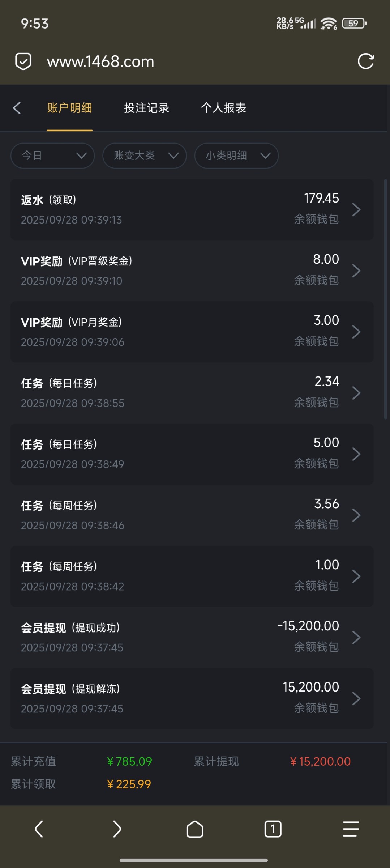Expand the 提现解冻 15,200.00 entry chevron
The image size is (390, 868).
[x=356, y=698]
